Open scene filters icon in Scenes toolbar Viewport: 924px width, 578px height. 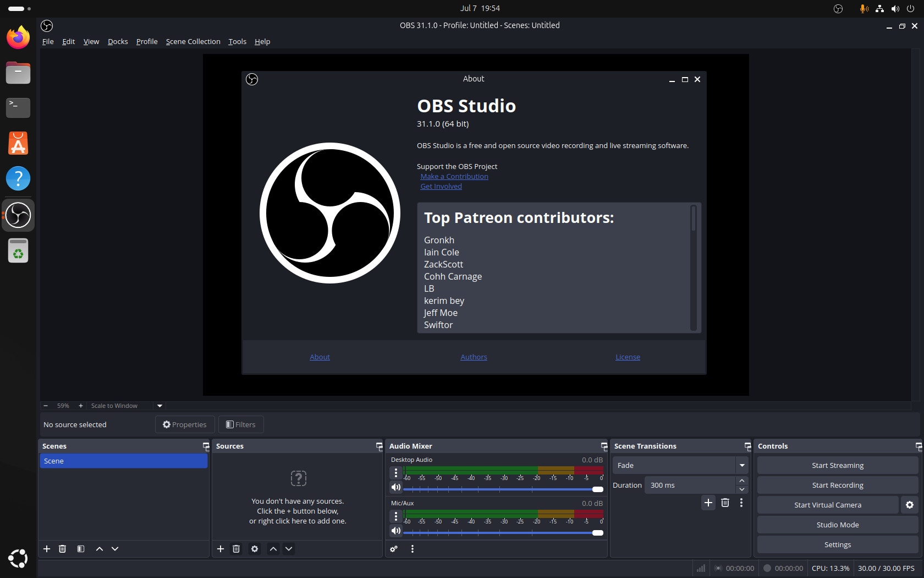81,549
